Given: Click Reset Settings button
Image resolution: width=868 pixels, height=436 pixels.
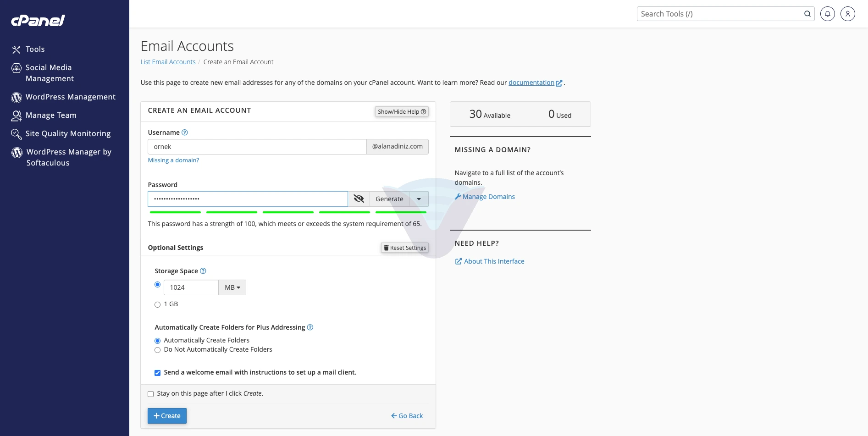Looking at the screenshot, I should click(405, 248).
